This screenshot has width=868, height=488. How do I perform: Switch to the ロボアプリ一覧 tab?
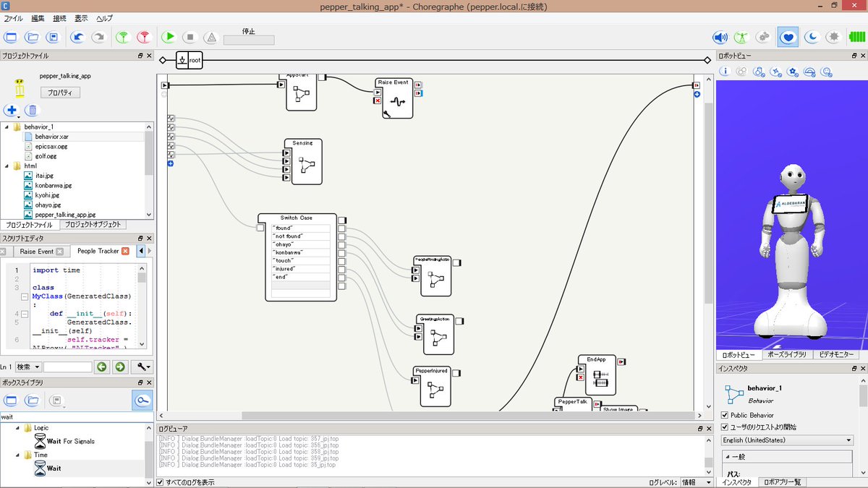(781, 482)
